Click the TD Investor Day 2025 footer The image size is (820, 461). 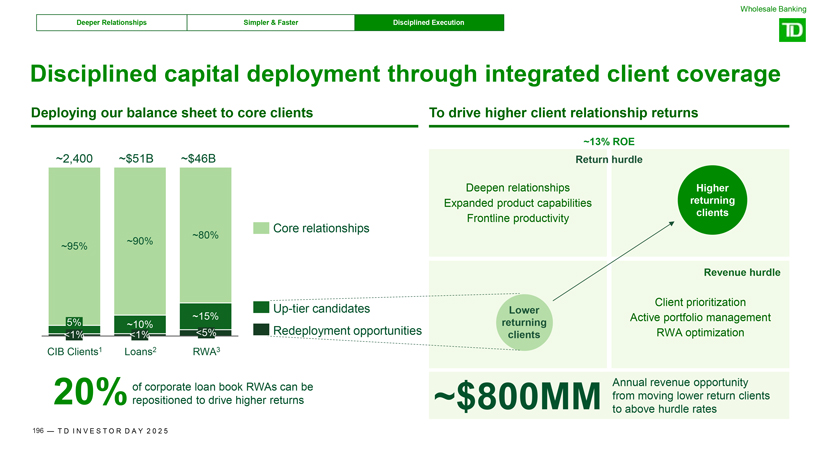[x=98, y=430]
